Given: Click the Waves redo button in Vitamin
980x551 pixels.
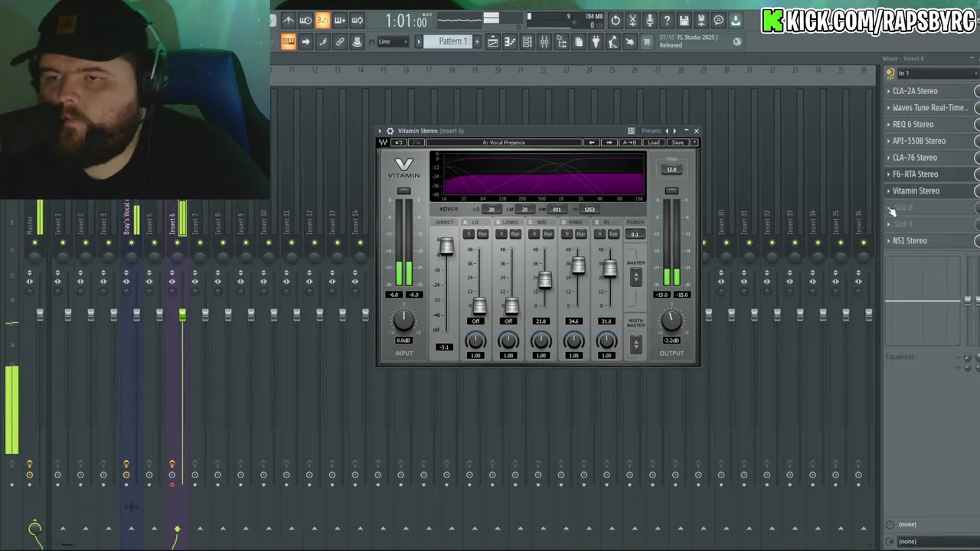Looking at the screenshot, I should [416, 142].
